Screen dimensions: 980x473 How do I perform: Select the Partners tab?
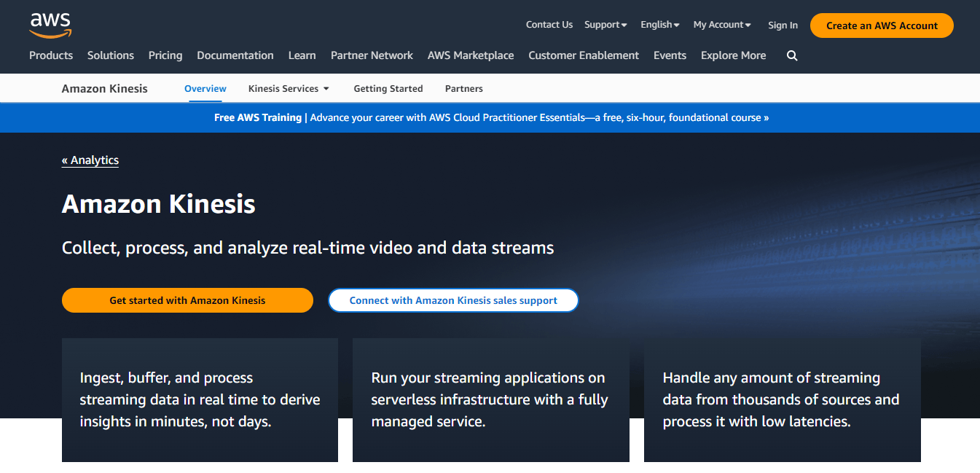463,88
